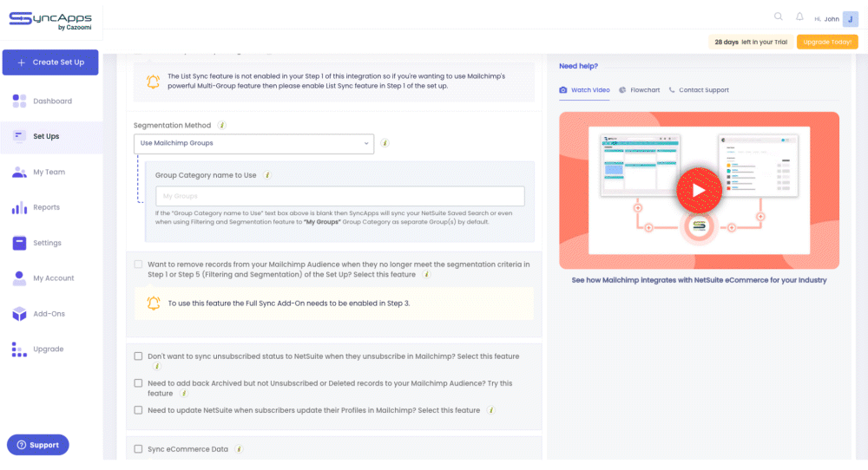Screen dimensions: 868x470
Task: Click info icon after Archived records option
Action: 184,394
